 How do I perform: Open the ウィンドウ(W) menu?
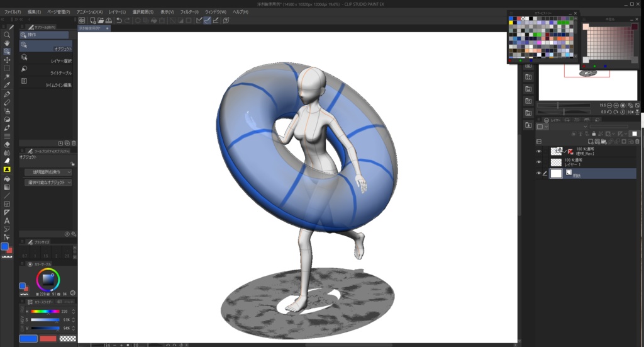pyautogui.click(x=216, y=12)
